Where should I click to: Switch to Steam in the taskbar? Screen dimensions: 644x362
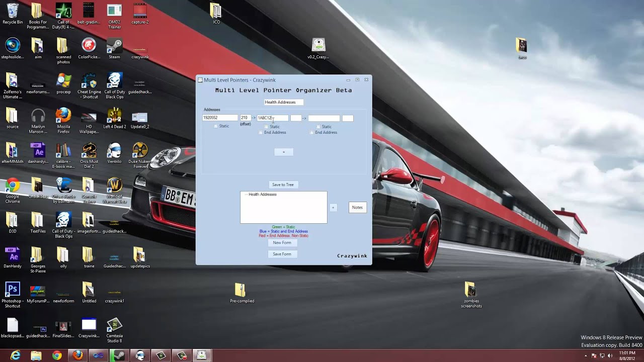pos(119,355)
